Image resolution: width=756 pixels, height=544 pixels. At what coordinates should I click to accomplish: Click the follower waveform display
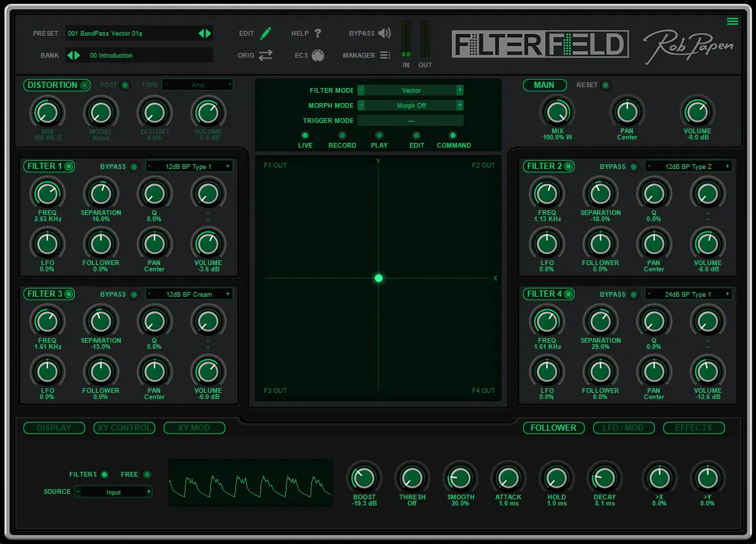point(250,482)
